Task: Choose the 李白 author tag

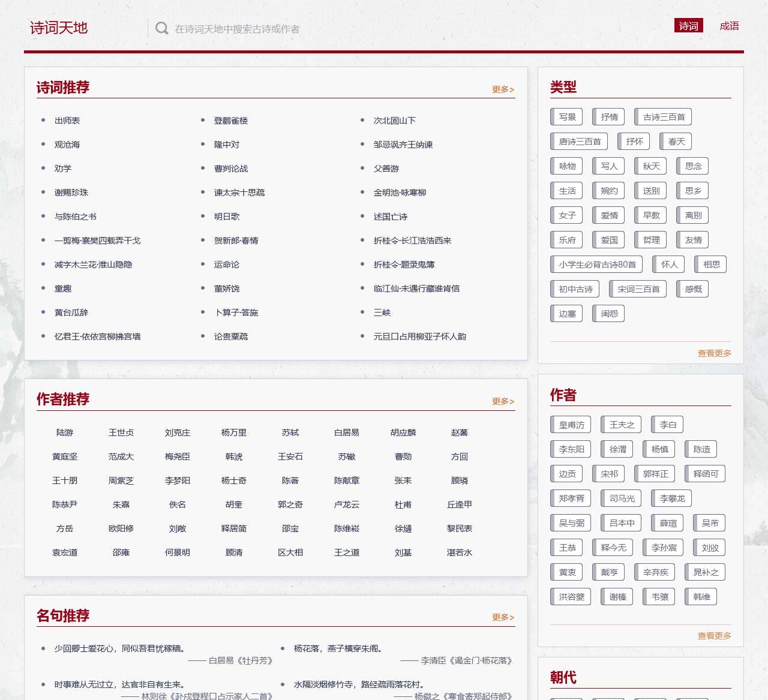Action: click(x=668, y=425)
